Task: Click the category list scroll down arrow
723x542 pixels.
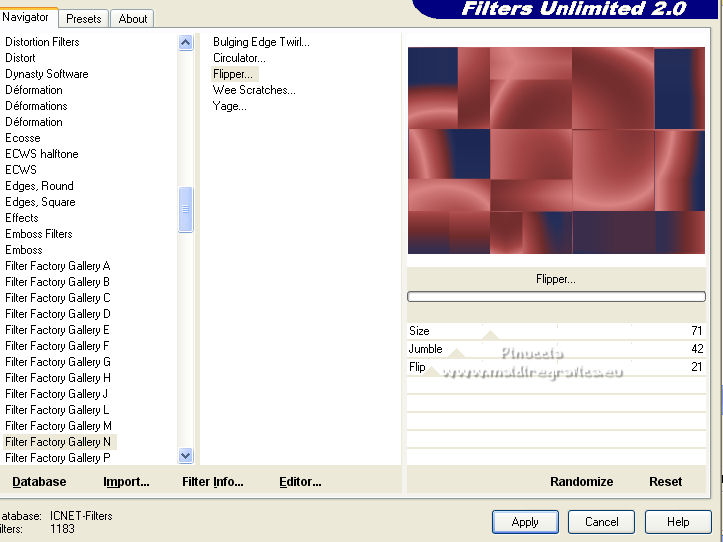Action: point(185,456)
